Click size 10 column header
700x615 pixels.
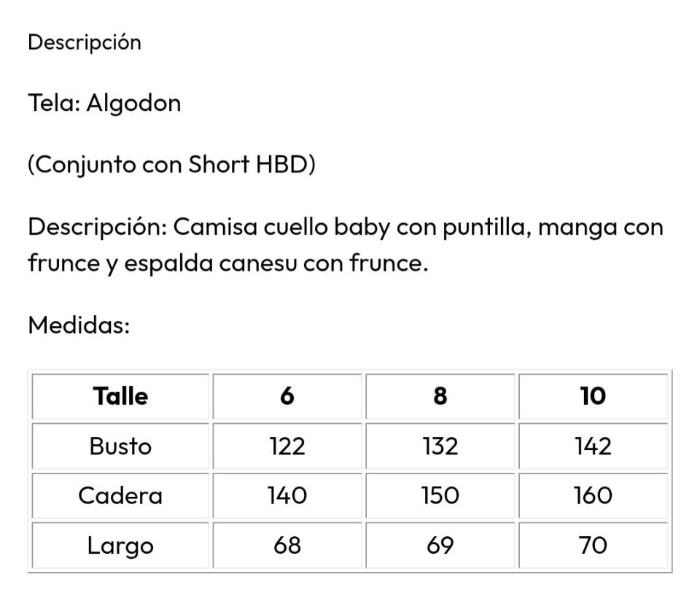point(594,397)
